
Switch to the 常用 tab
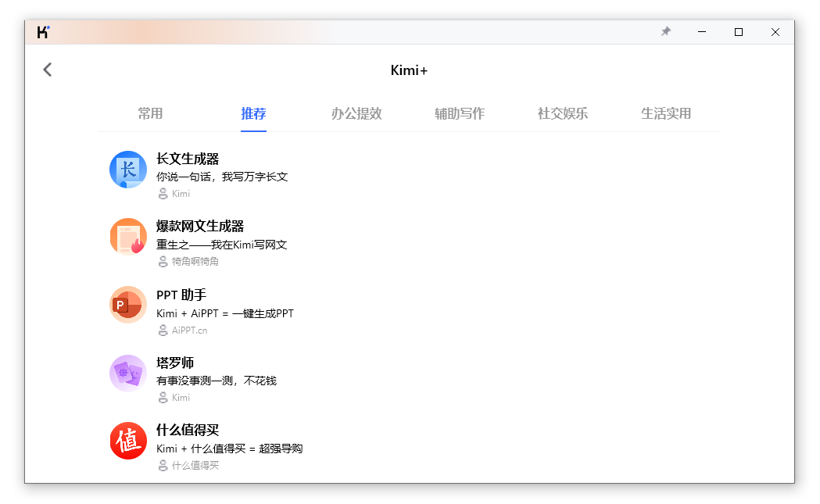(150, 113)
